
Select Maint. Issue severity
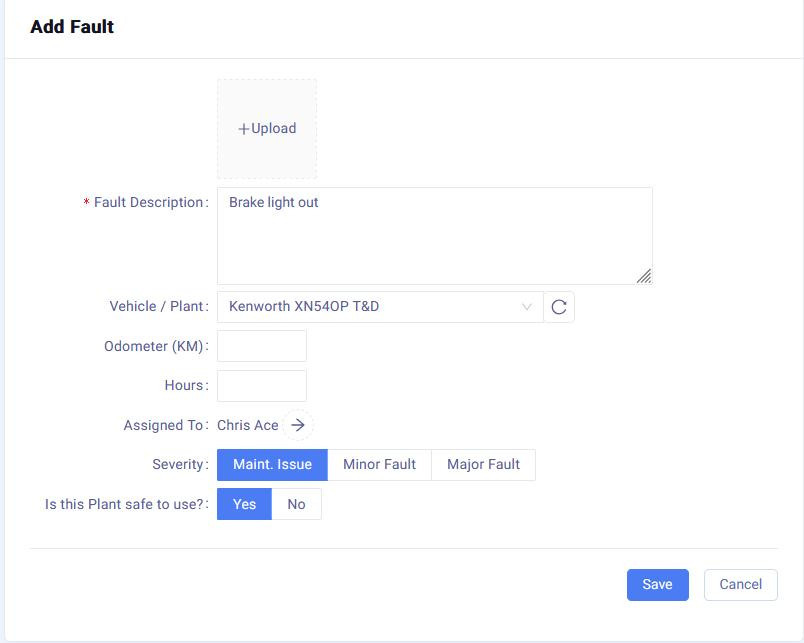272,465
